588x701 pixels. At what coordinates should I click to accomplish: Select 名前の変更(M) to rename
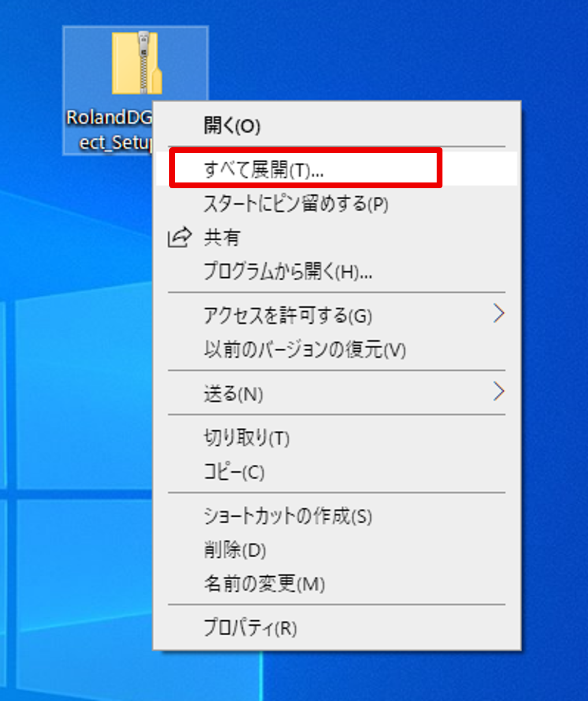pos(337,584)
